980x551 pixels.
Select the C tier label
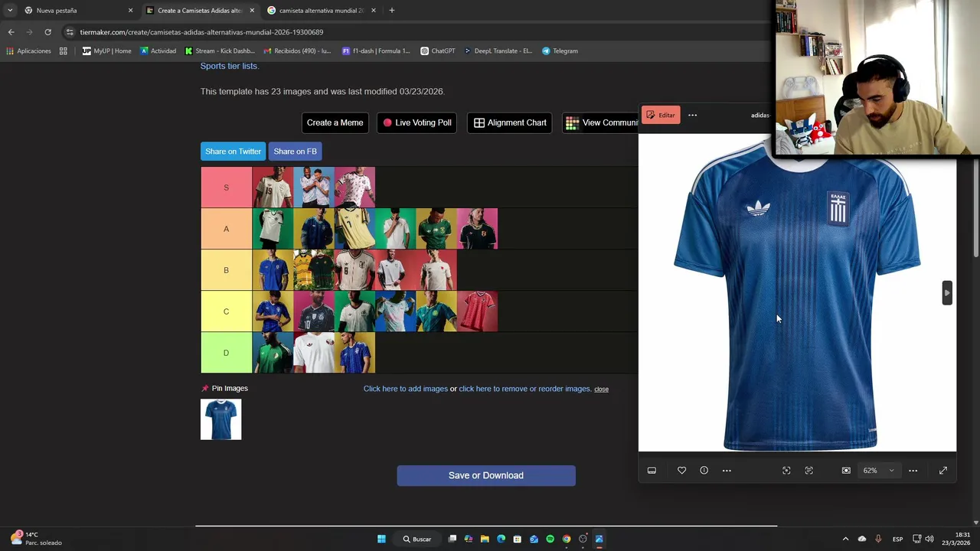pos(226,311)
